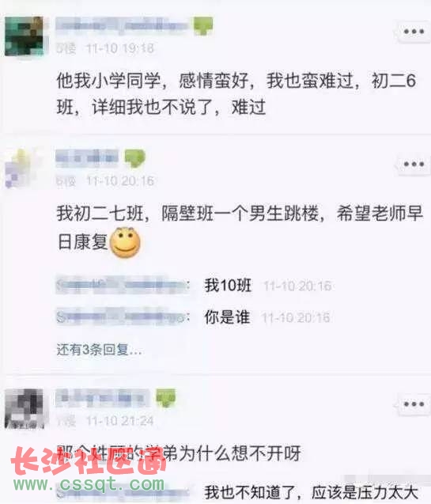
Task: Open more options for the 11-10 20:16 comment
Action: pos(414,165)
